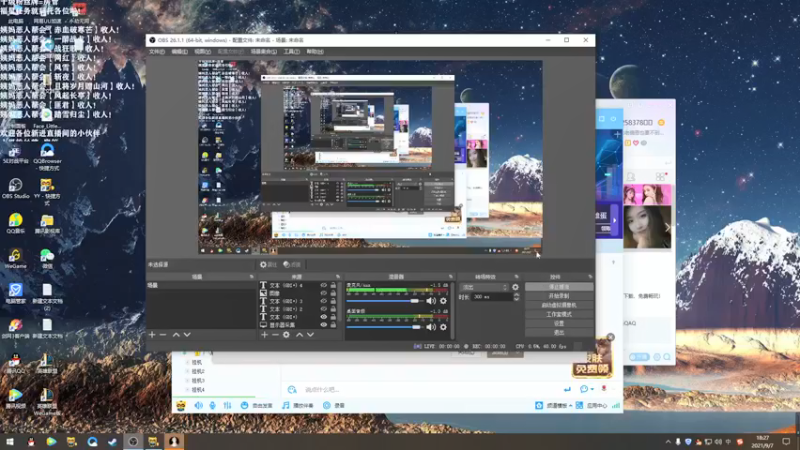Toggle visibility of 图像 source
Viewport: 800px width, 450px height.
coord(323,293)
